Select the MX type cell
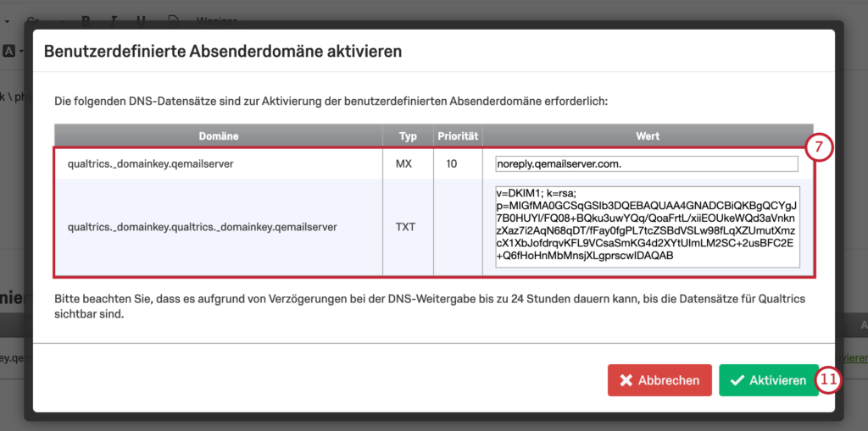This screenshot has height=431, width=868. coord(408,164)
